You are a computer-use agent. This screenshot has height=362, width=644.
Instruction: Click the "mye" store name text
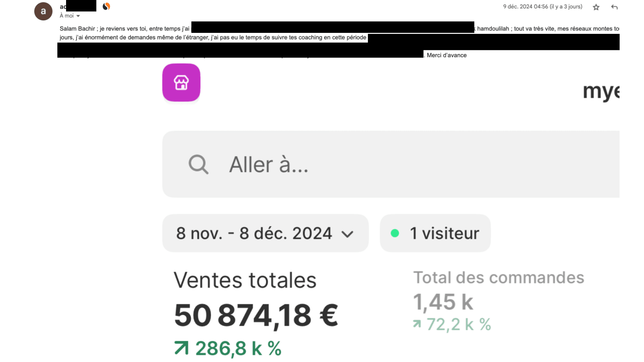point(601,91)
